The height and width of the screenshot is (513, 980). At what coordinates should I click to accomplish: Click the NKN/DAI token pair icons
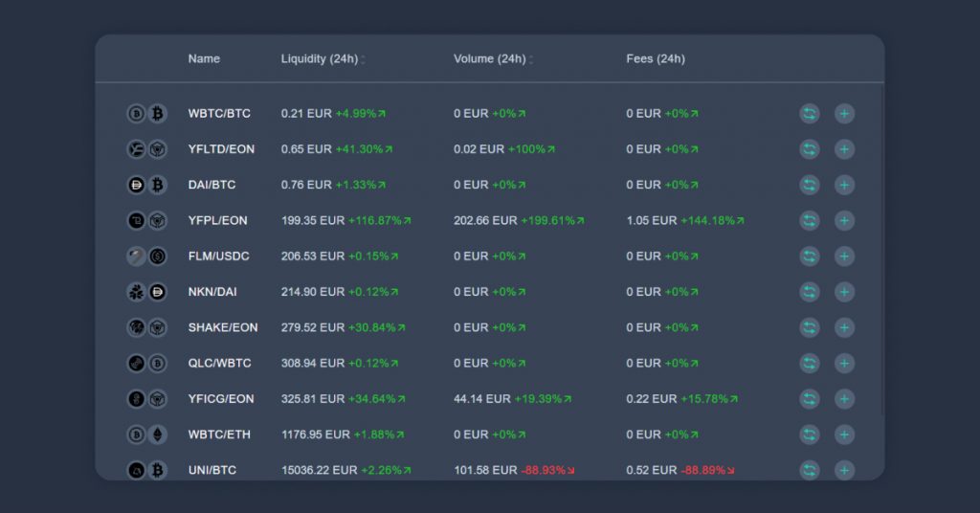146,292
